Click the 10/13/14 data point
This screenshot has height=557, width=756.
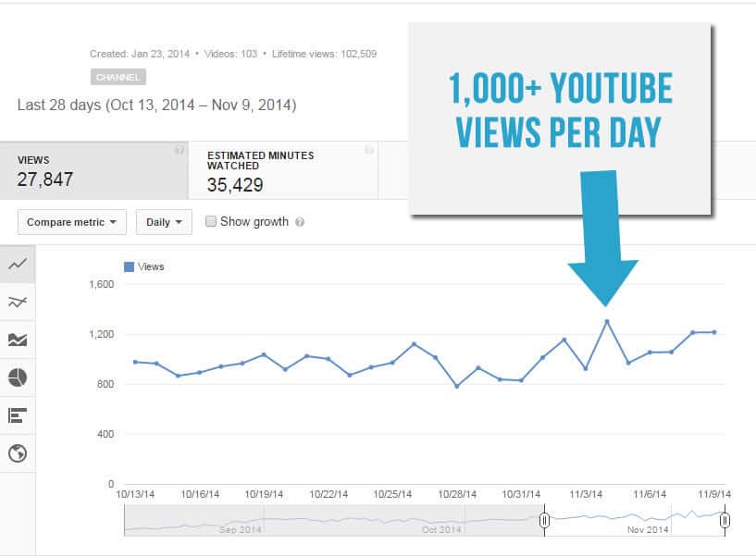coord(135,362)
